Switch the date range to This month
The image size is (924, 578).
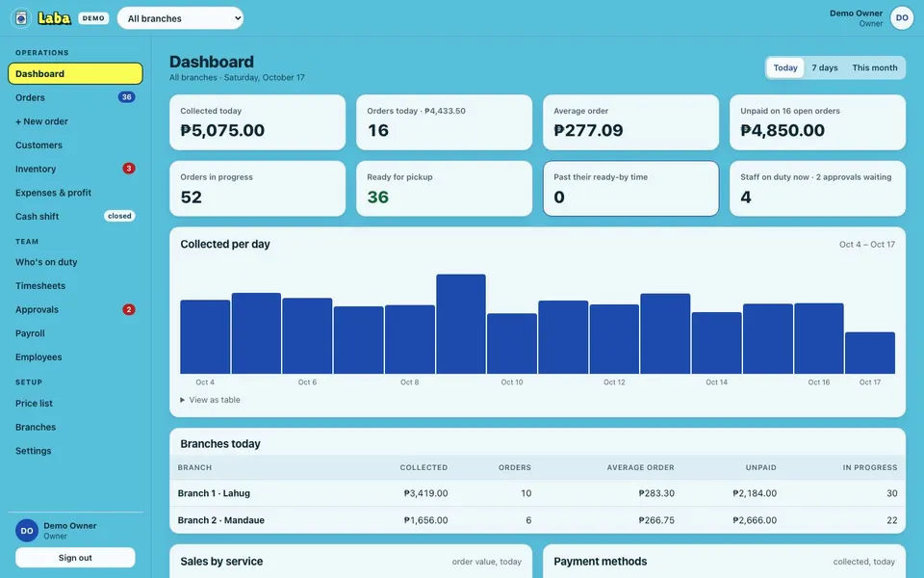875,67
